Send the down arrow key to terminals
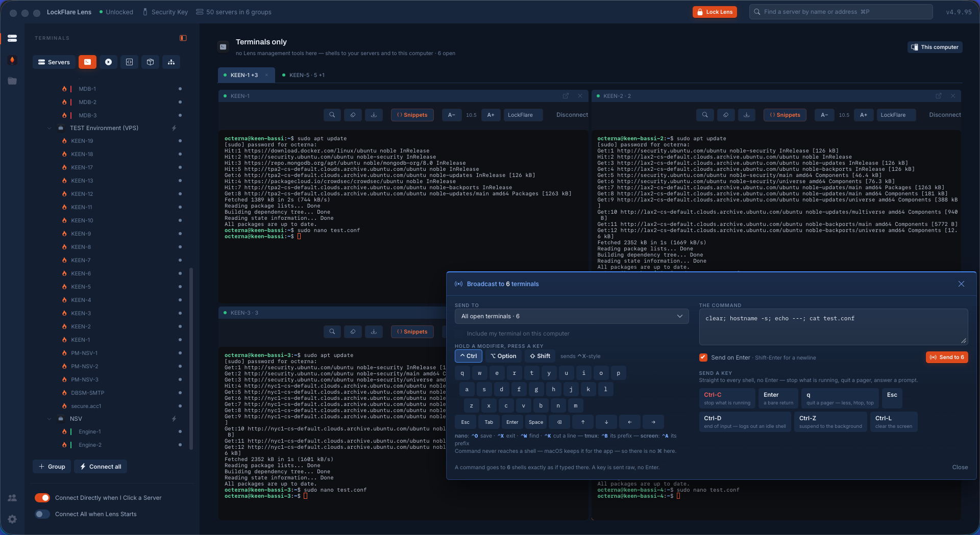Viewport: 980px width, 535px height. coord(606,422)
